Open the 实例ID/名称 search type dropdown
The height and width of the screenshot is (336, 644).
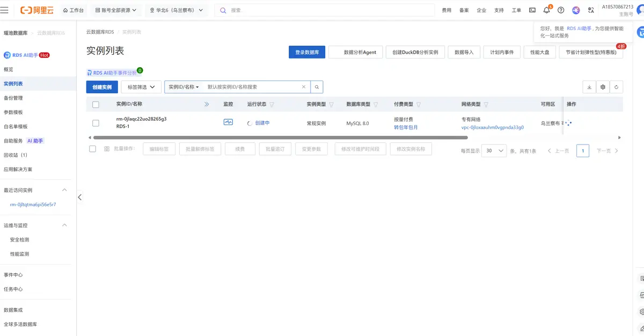click(184, 87)
